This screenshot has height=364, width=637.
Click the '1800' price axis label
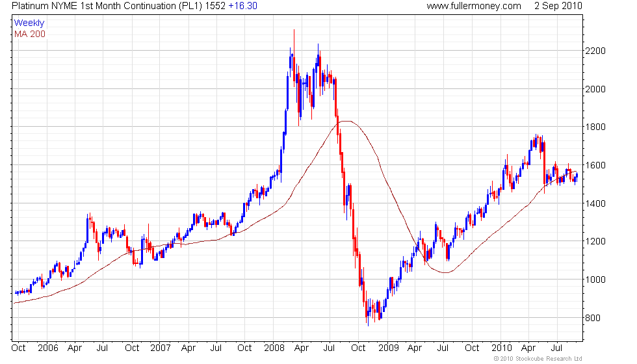click(595, 127)
